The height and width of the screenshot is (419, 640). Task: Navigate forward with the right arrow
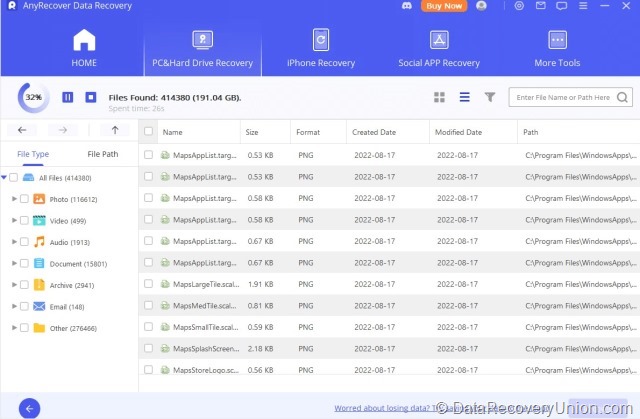point(62,130)
